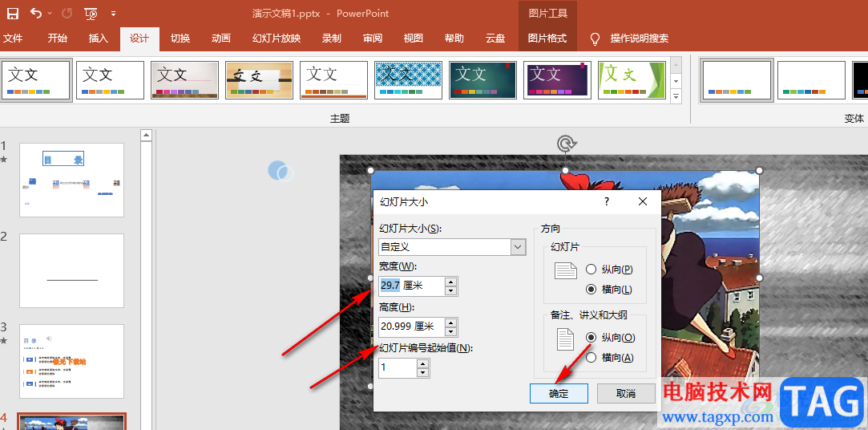Click the 取消 cancel button
868x430 pixels.
(626, 394)
